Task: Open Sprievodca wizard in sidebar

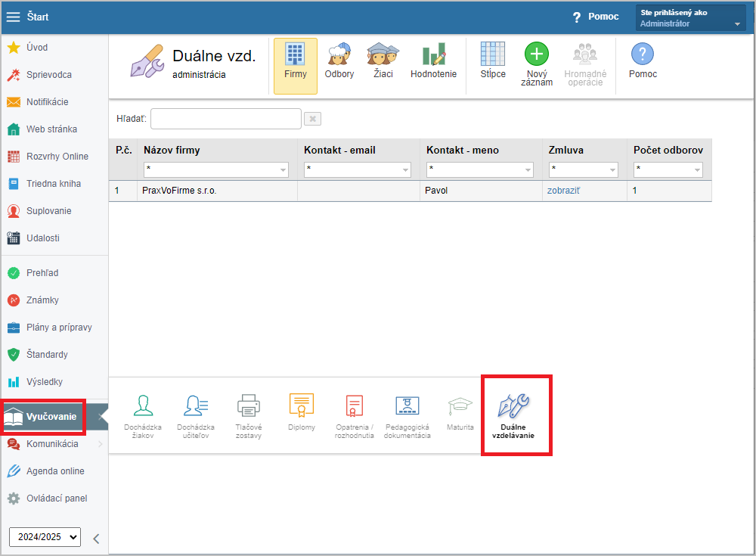Action: [x=39, y=75]
